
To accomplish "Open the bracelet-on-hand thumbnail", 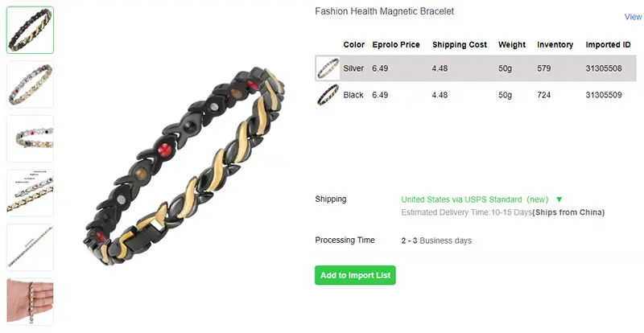I will coord(30,302).
